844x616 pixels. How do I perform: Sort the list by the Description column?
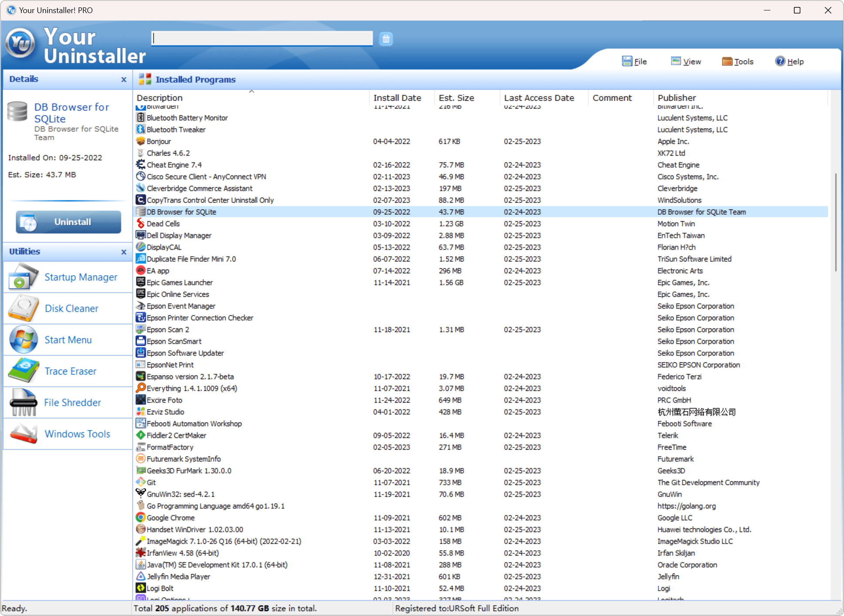tap(160, 98)
